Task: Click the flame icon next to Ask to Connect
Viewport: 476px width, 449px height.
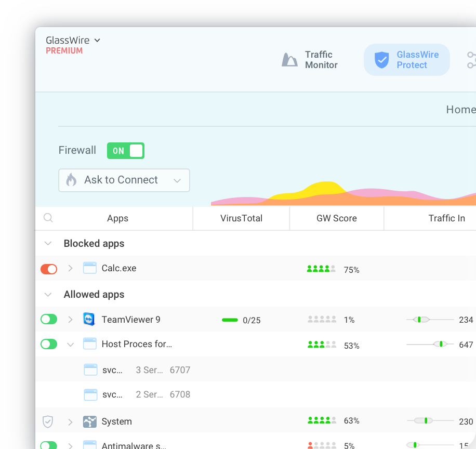Action: pyautogui.click(x=71, y=180)
